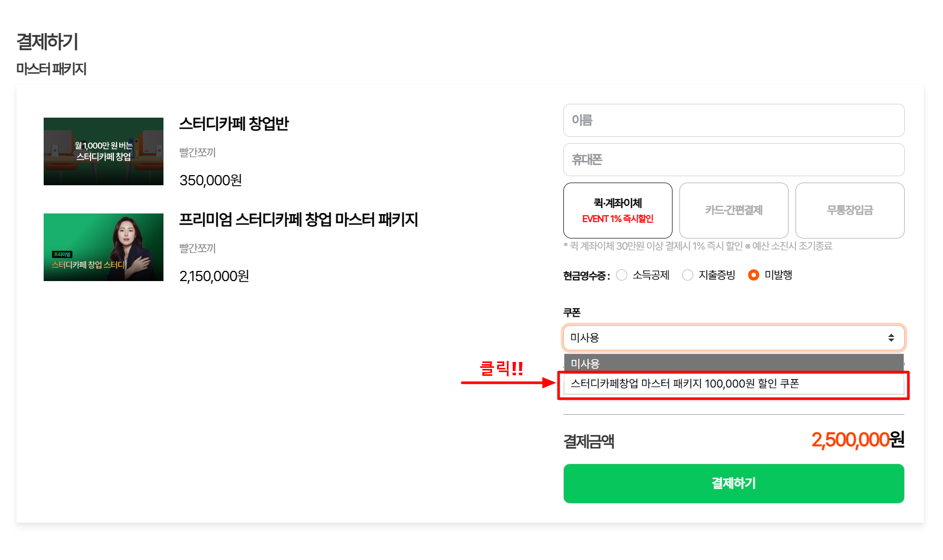Open the 쿠폰 dropdown showing 미사용
The width and height of the screenshot is (943, 560).
point(734,337)
